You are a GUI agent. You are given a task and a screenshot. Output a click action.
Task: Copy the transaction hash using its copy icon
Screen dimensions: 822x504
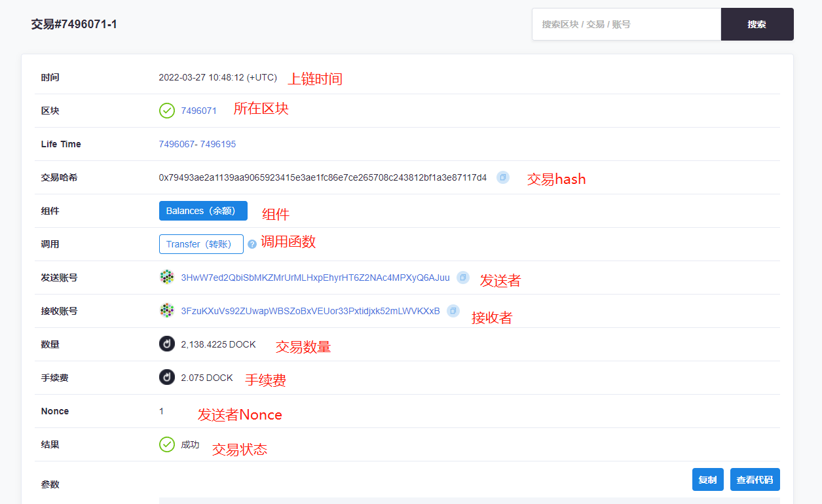[x=502, y=177]
